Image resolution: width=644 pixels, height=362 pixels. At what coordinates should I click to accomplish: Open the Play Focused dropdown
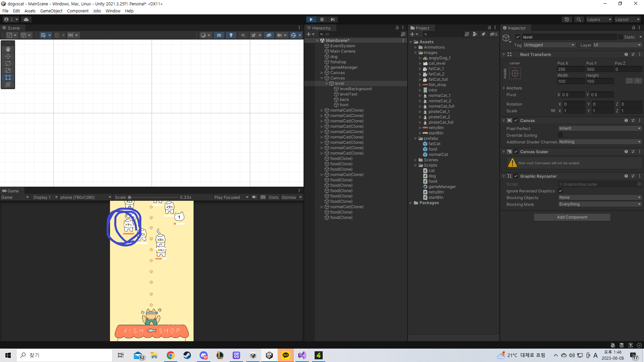(x=231, y=197)
